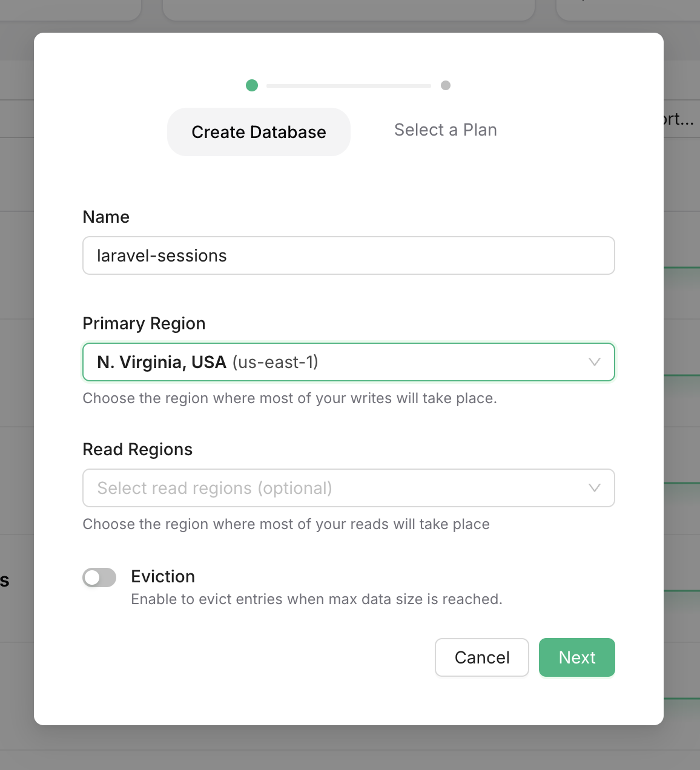Click the step progress bar between the two dots
Image resolution: width=700 pixels, height=770 pixels.
tap(349, 85)
